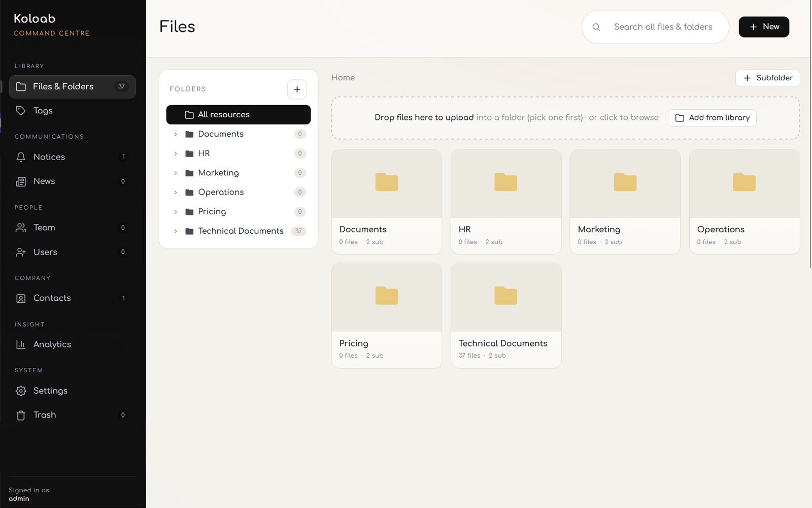Expand the Operations folder chevron
The image size is (812, 508).
(x=176, y=192)
